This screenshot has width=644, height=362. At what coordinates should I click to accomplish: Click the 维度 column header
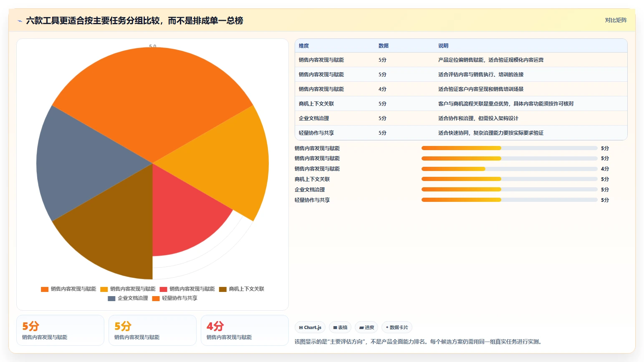click(304, 46)
